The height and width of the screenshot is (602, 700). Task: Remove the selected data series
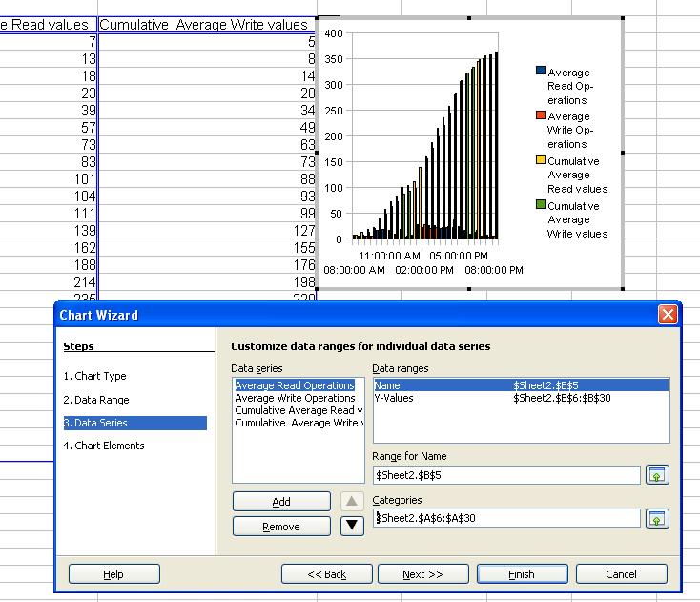[x=281, y=527]
